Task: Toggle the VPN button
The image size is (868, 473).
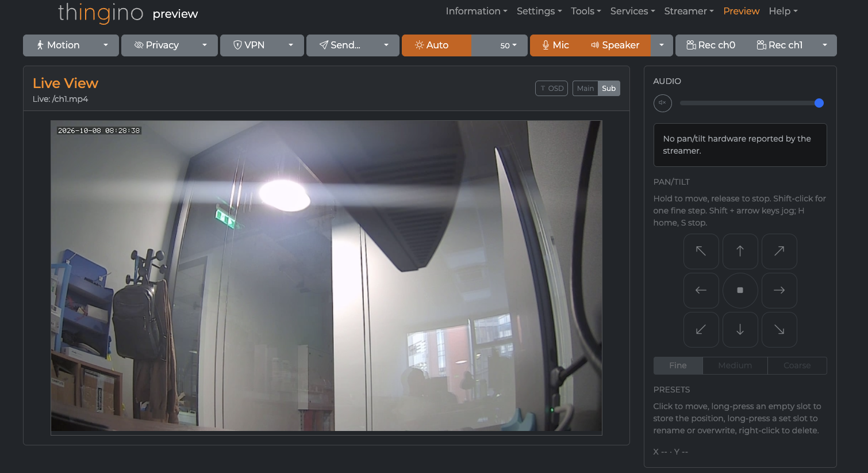Action: pos(249,45)
